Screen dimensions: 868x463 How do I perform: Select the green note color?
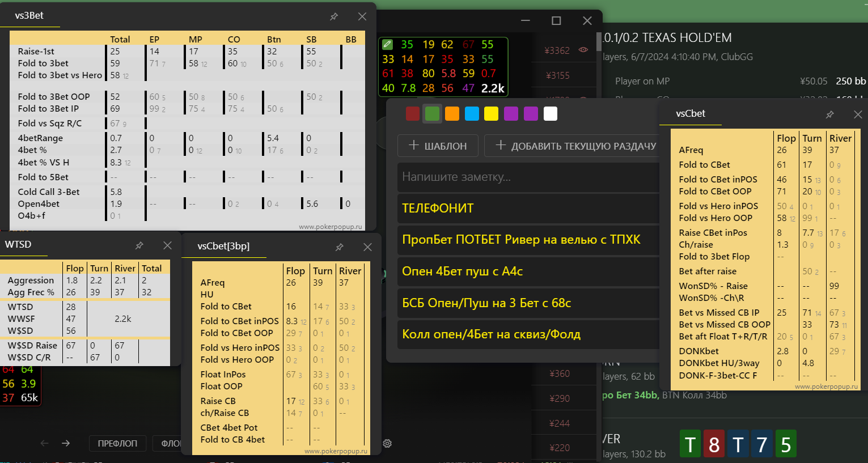[432, 113]
